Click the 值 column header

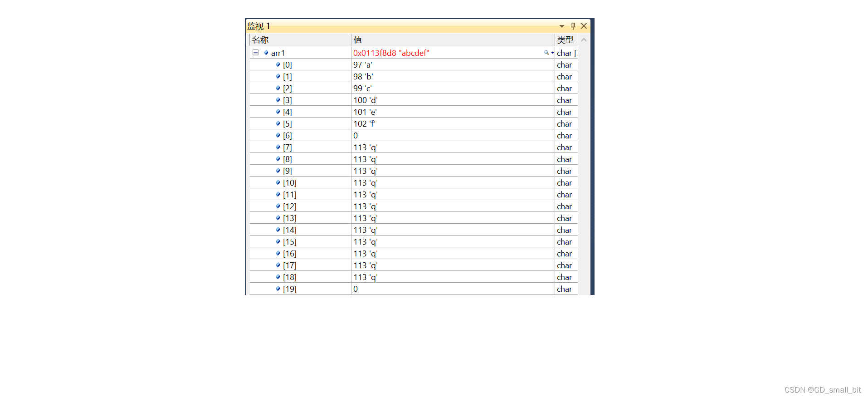point(453,40)
